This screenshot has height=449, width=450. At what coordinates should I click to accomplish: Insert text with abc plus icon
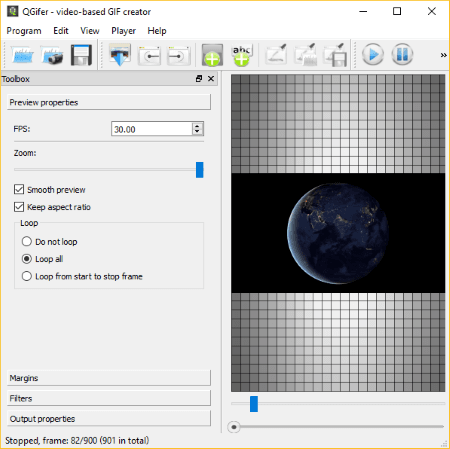pyautogui.click(x=242, y=55)
